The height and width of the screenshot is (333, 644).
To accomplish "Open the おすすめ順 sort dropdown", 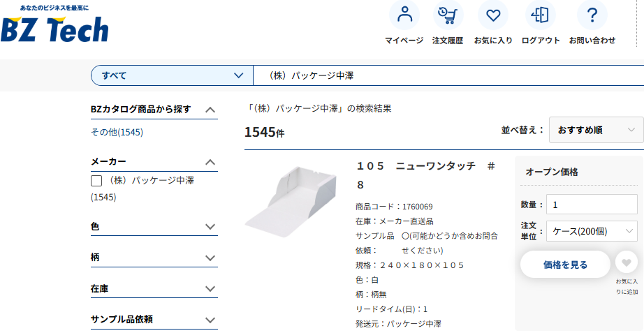I will pos(596,130).
